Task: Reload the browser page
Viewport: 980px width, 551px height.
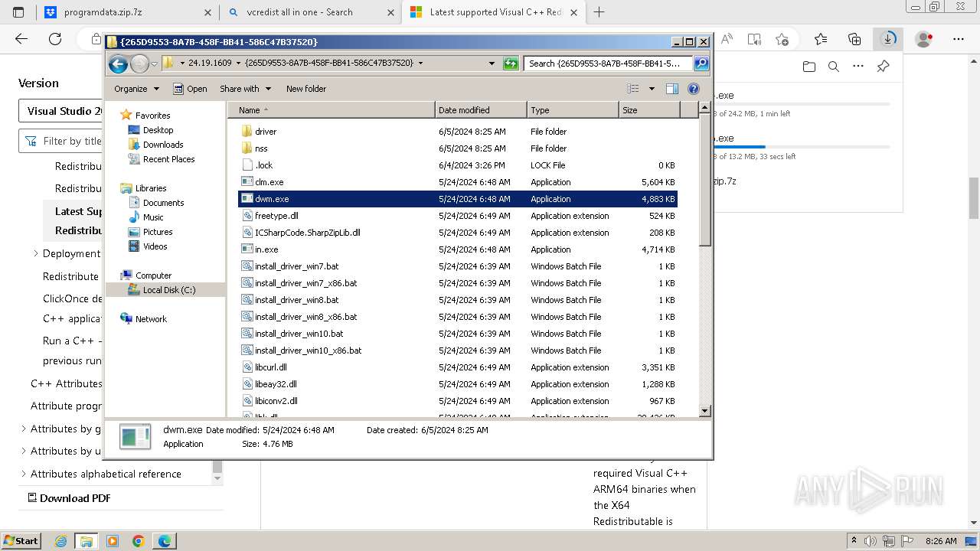Action: [x=55, y=39]
